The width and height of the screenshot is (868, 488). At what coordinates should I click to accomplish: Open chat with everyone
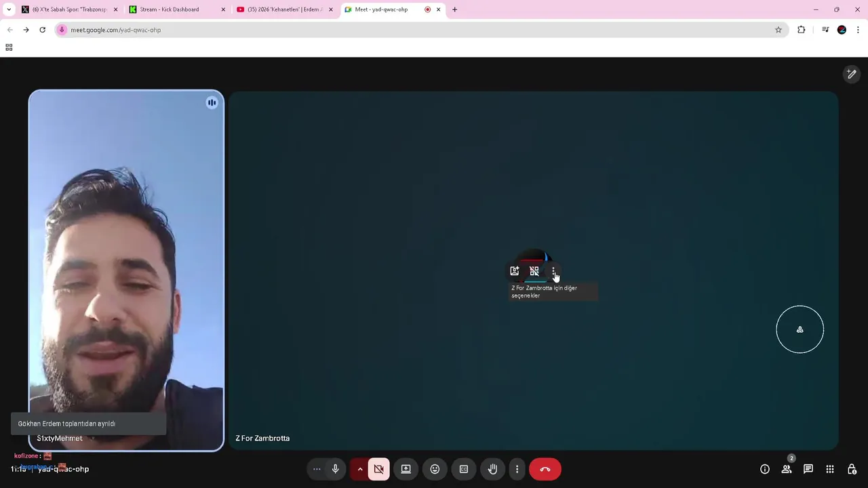click(808, 469)
